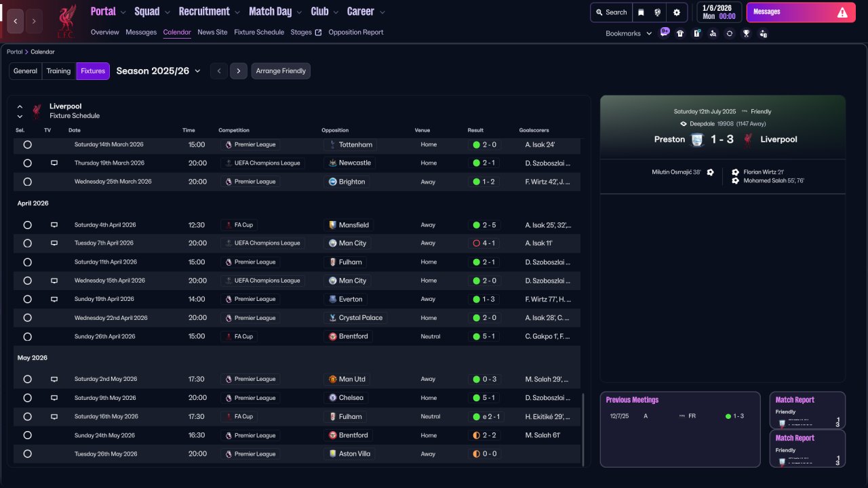Click the warning icon on Messages banner
This screenshot has width=868, height=488.
842,12
